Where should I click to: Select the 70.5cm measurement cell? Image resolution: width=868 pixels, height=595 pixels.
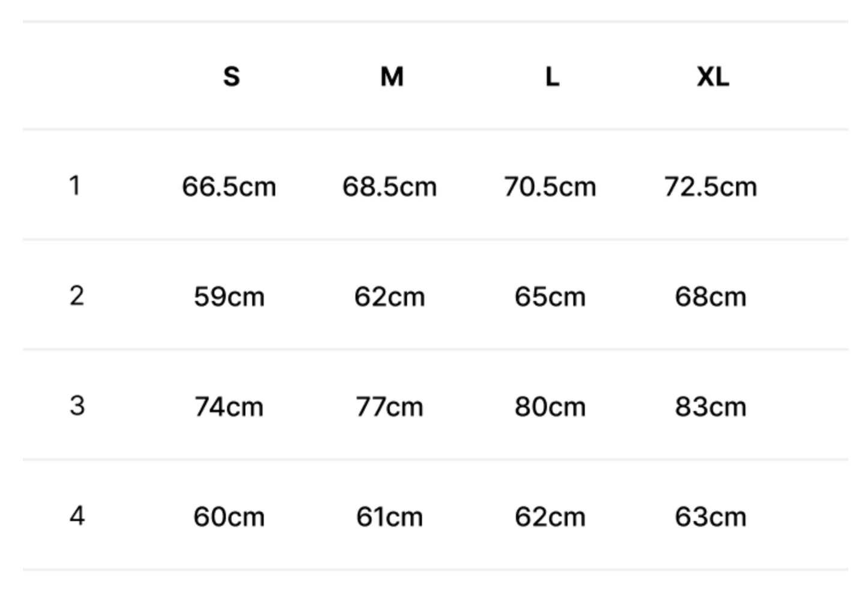coord(550,187)
